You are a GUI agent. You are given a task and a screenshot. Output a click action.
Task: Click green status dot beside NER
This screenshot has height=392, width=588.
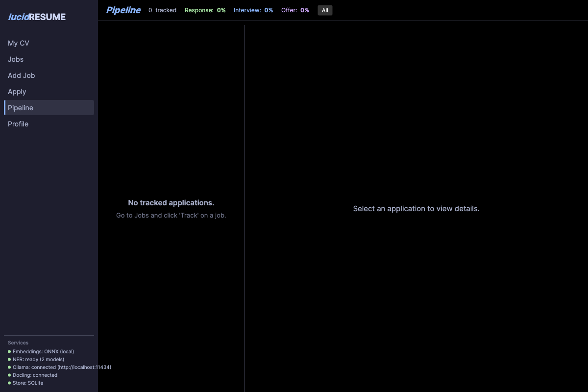[x=9, y=360]
